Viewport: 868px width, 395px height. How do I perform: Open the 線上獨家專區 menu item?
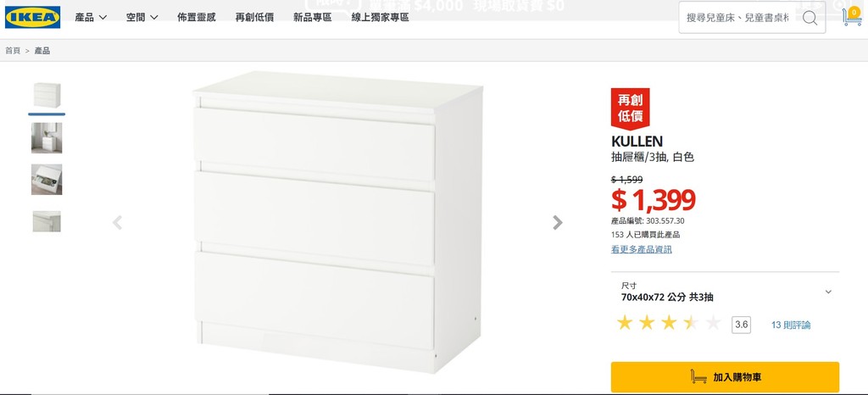381,17
